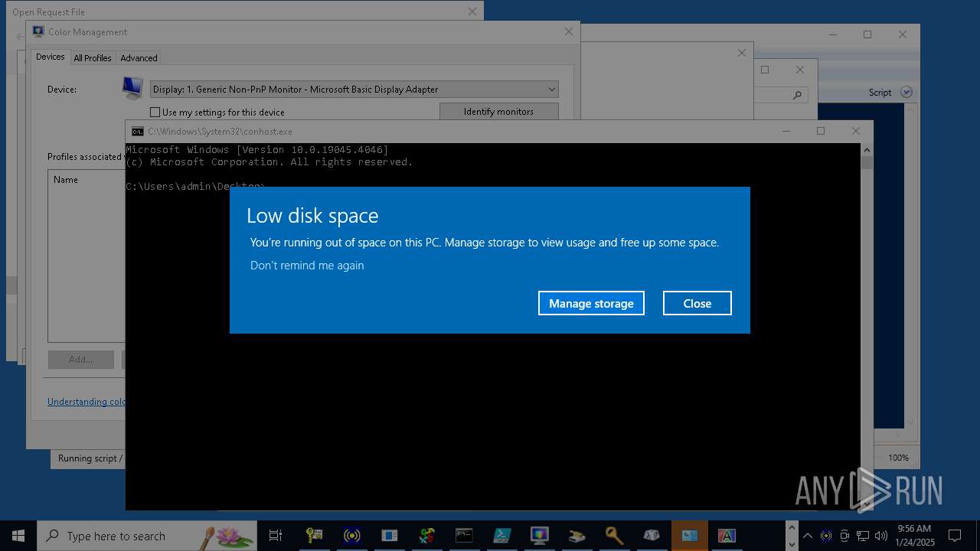980x551 pixels.
Task: Click the Identify monitors button
Action: coord(498,112)
